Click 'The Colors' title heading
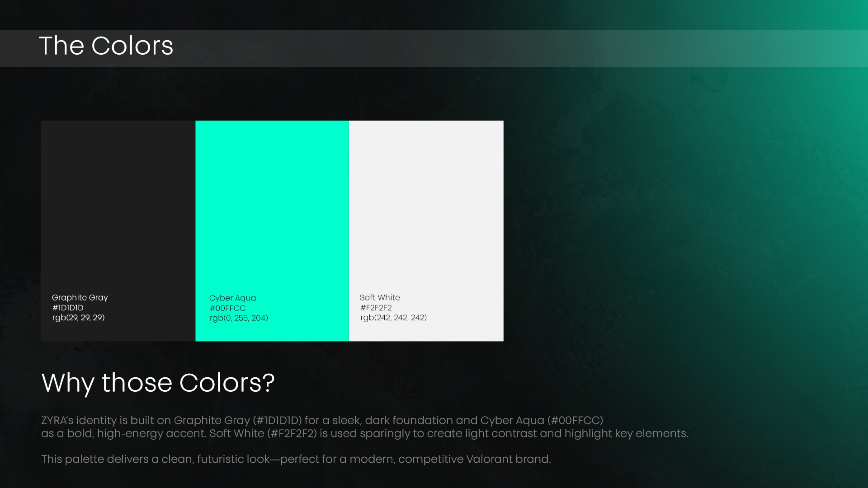The image size is (868, 488). 106,46
